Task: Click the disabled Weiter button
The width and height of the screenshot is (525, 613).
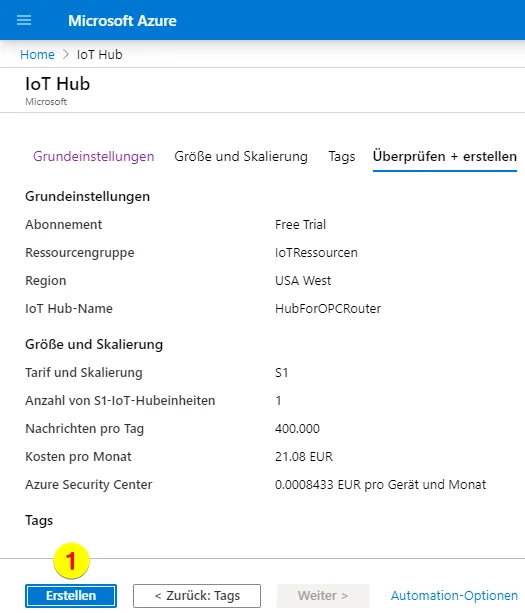Action: click(x=323, y=595)
